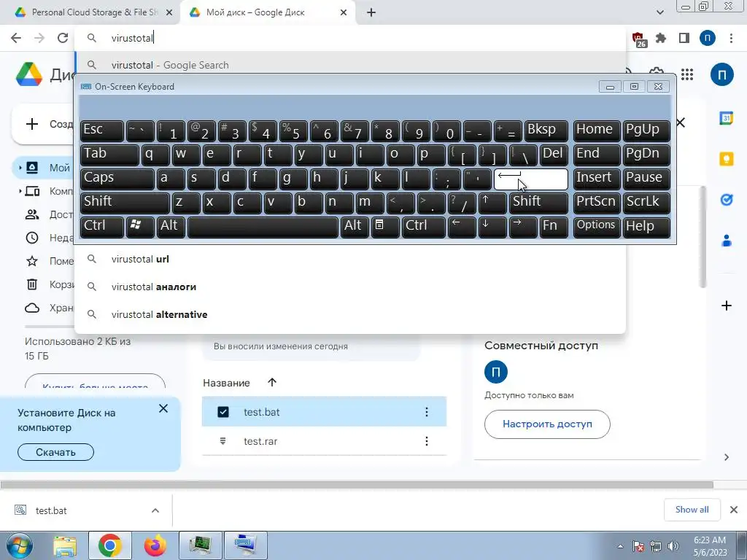Choose suggestion virustotal url
Image resolution: width=747 pixels, height=560 pixels.
point(350,259)
